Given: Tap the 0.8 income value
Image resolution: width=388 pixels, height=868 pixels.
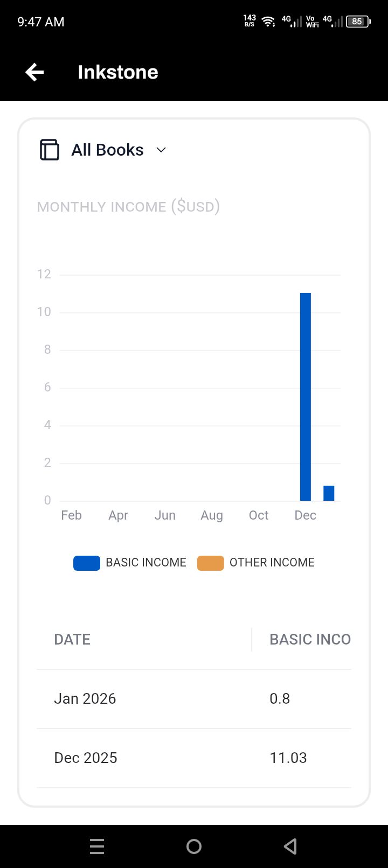Looking at the screenshot, I should point(280,699).
